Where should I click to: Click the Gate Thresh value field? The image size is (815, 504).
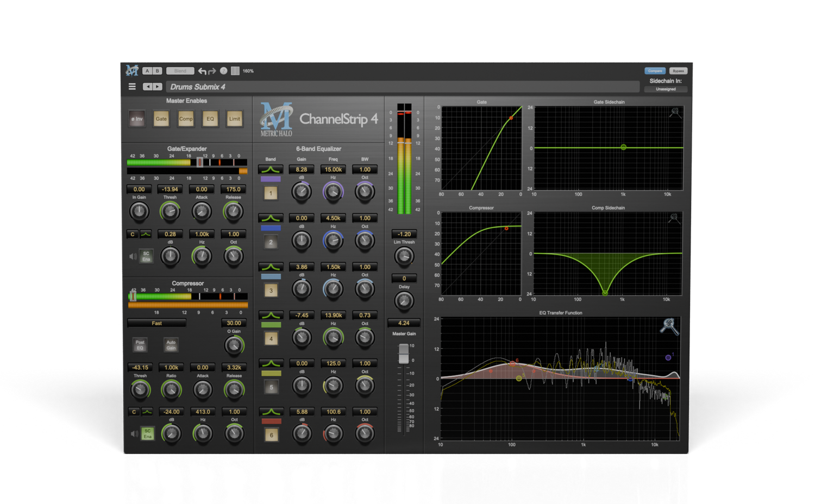click(170, 190)
